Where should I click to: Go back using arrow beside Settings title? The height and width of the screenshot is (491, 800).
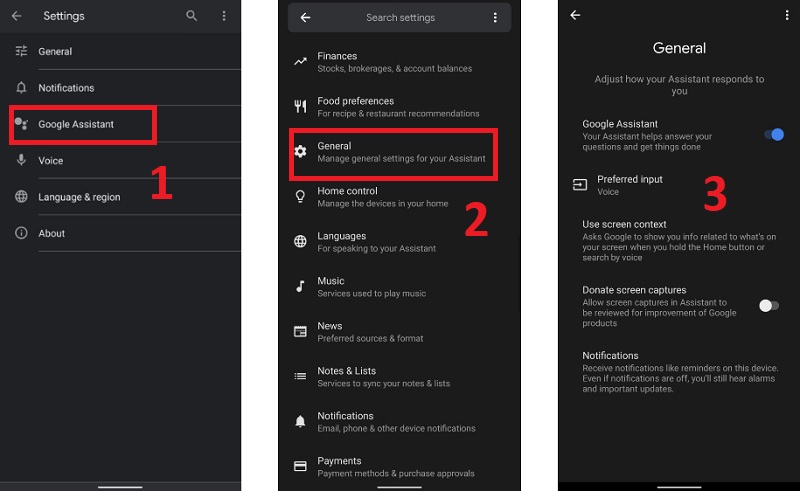click(x=16, y=16)
